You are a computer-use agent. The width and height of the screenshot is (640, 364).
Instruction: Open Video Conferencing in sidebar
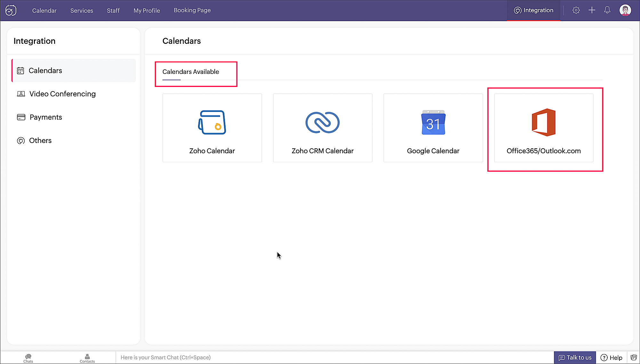[62, 94]
